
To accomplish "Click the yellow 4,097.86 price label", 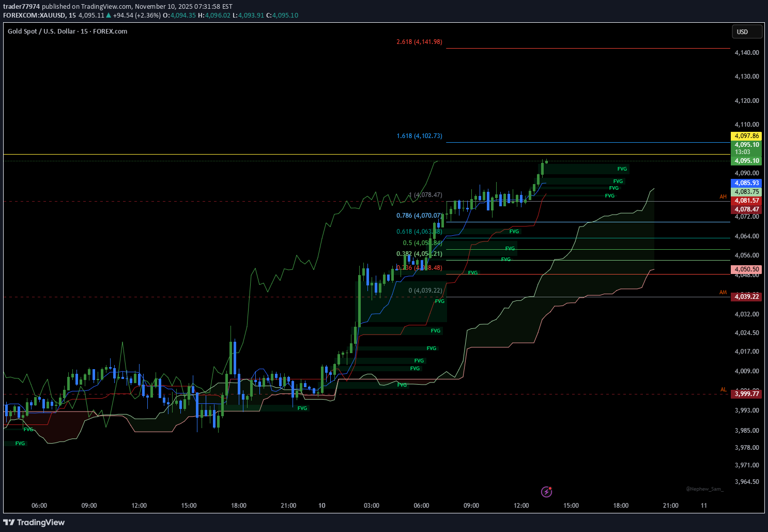I will click(746, 136).
